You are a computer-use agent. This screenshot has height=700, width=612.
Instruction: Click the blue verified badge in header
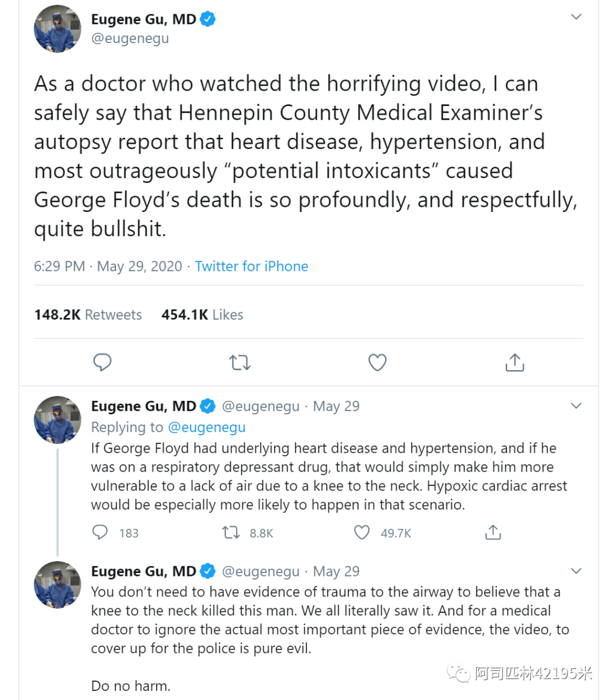[208, 19]
